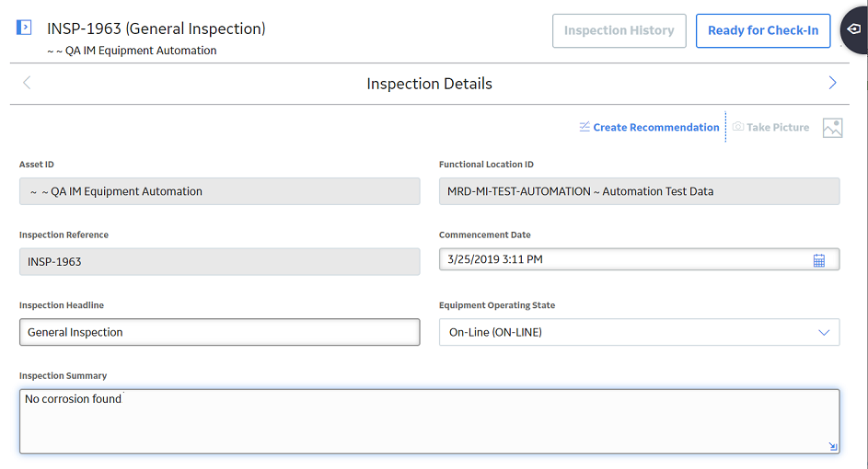The height and width of the screenshot is (469, 868).
Task: Click the resize handle of Inspection Summary
Action: coord(833,446)
